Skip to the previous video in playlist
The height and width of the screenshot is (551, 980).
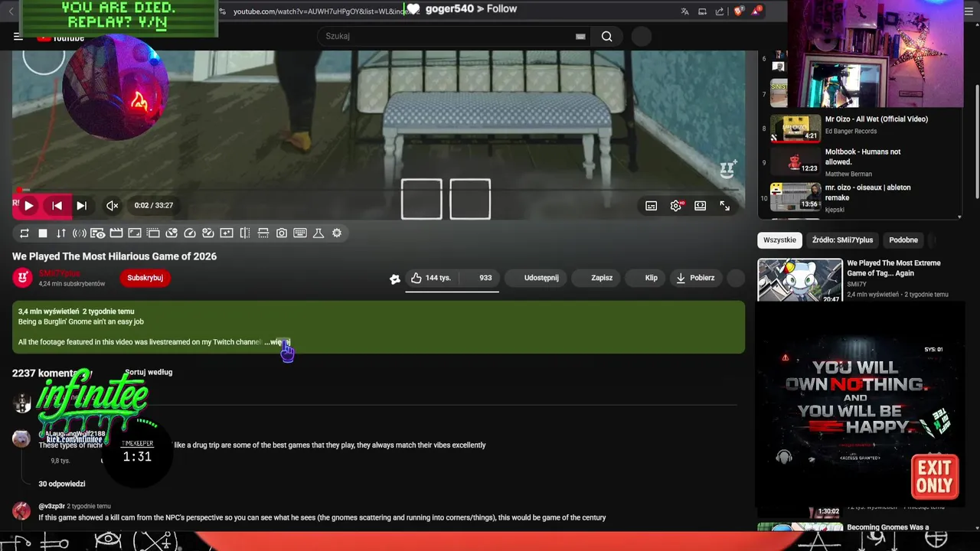pos(57,205)
